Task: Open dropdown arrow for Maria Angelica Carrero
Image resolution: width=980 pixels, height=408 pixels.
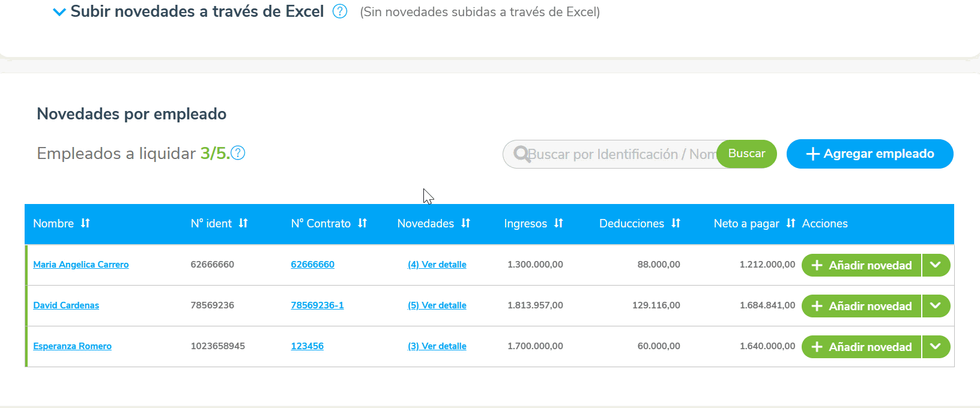Action: (x=936, y=265)
